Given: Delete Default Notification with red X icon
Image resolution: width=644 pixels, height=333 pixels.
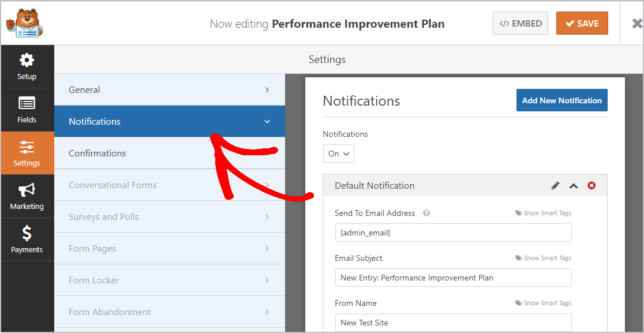Looking at the screenshot, I should pos(591,186).
